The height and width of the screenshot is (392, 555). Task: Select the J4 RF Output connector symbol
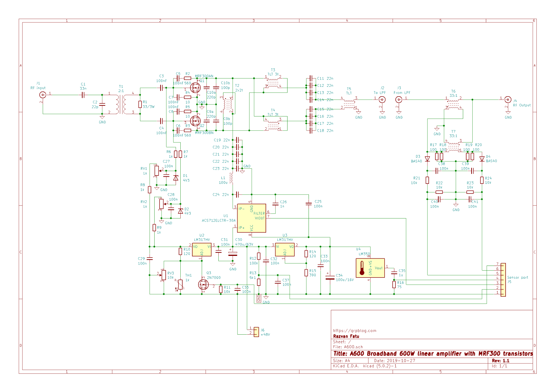[x=508, y=100]
